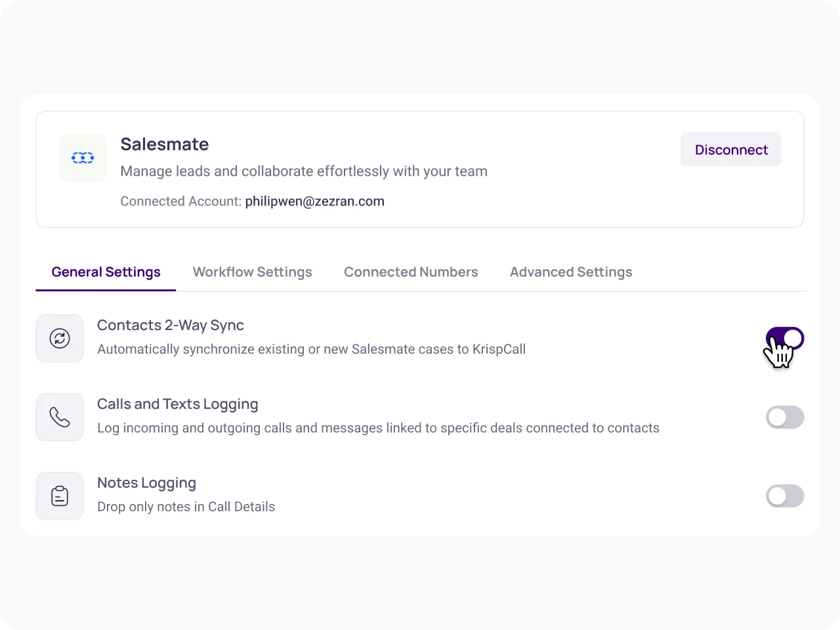This screenshot has width=840, height=630.
Task: Click the 'Automatically synchronize existing' description
Action: 312,349
